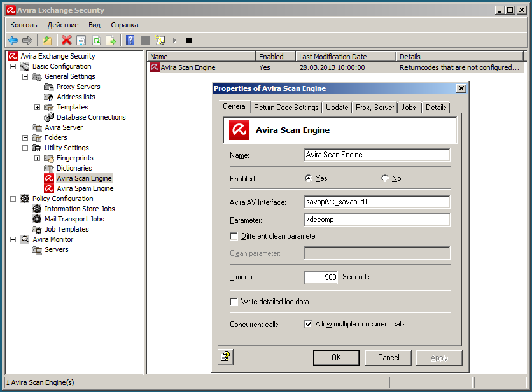The width and height of the screenshot is (532, 392).
Task: Click the Timeout field showing 900
Action: click(x=321, y=277)
